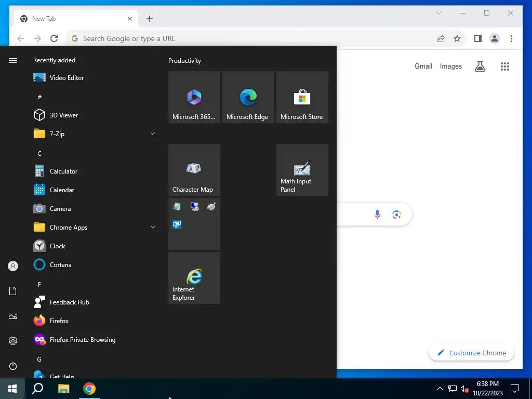
Task: Click the Search Labs flask icon
Action: tap(480, 66)
